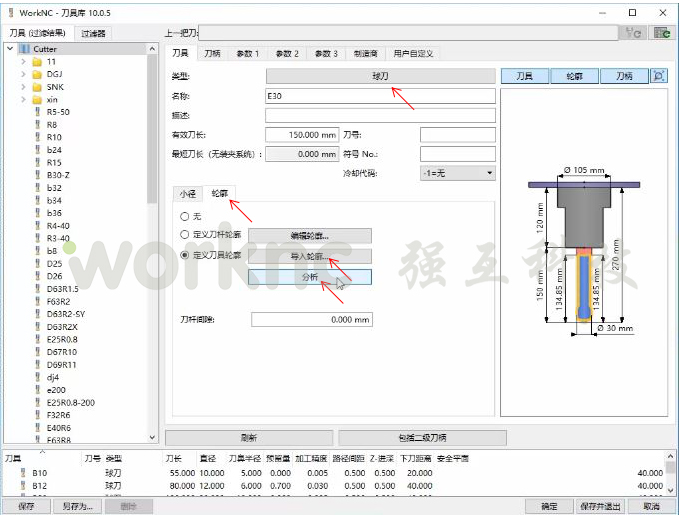Click the 描述 description field
This screenshot has height=516, width=681.
click(x=380, y=116)
